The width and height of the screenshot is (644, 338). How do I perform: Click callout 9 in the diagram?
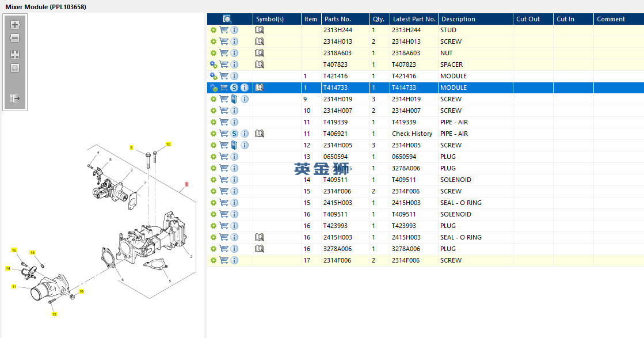pyautogui.click(x=131, y=147)
